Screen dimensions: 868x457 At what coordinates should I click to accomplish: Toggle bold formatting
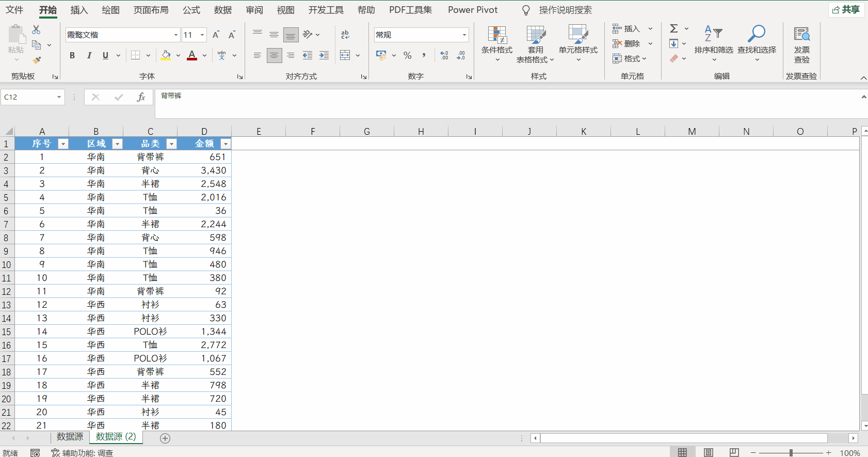click(x=72, y=55)
